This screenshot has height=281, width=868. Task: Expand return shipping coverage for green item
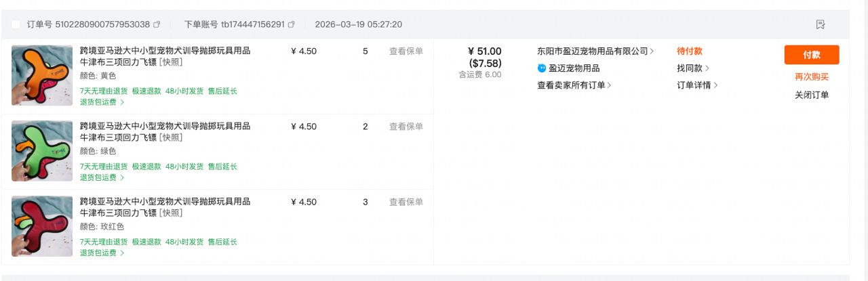coord(102,177)
